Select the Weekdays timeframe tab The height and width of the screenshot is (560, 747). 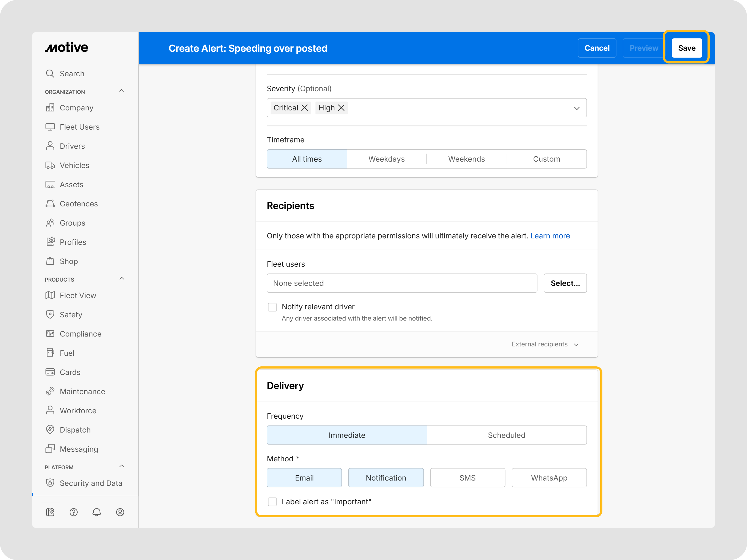tap(386, 159)
